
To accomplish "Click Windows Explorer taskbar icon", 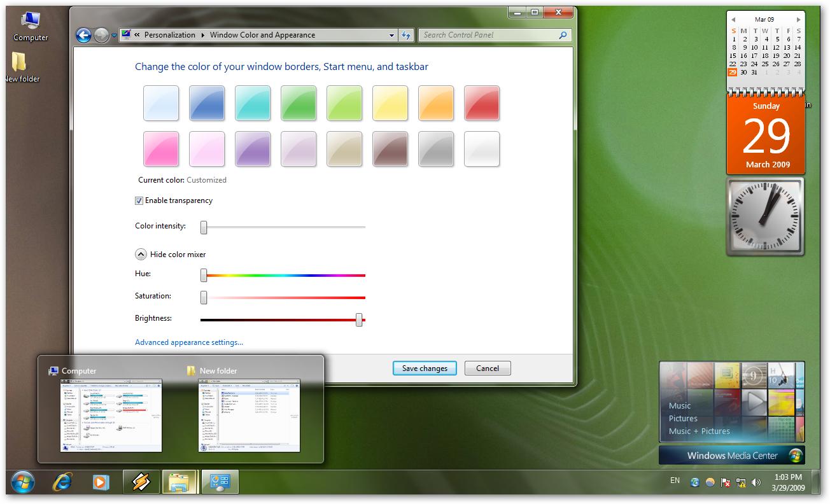I will point(180,482).
